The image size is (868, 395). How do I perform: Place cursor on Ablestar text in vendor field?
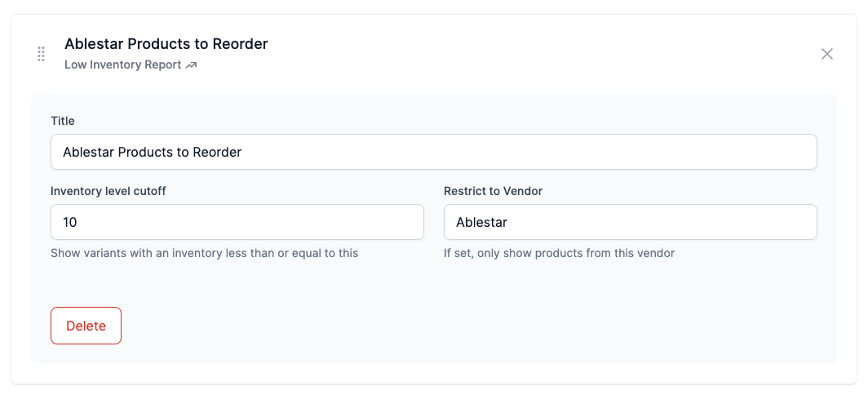481,222
